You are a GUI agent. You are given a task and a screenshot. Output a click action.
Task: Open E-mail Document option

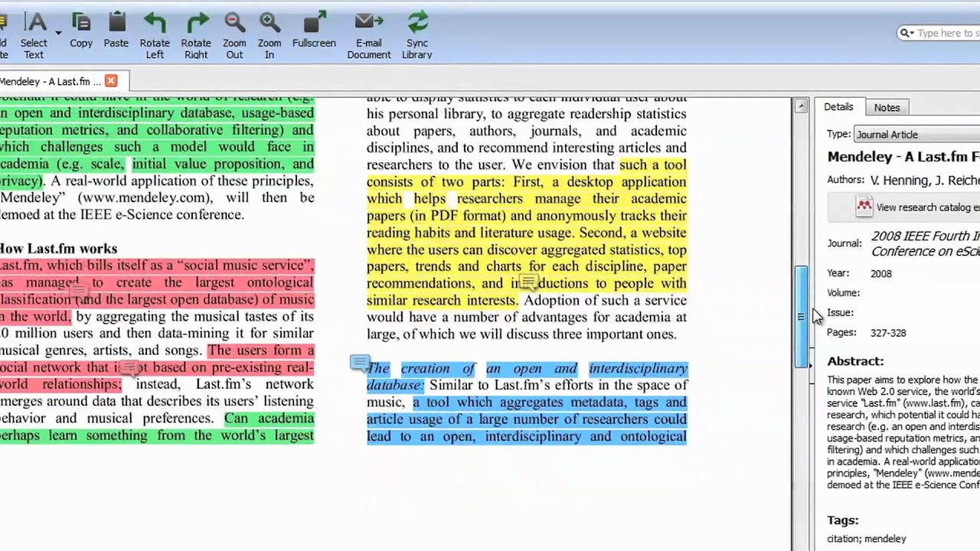369,35
